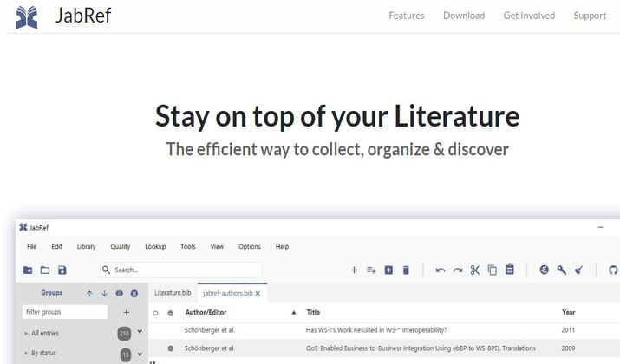Open the View menu
This screenshot has width=620, height=364.
217,247
